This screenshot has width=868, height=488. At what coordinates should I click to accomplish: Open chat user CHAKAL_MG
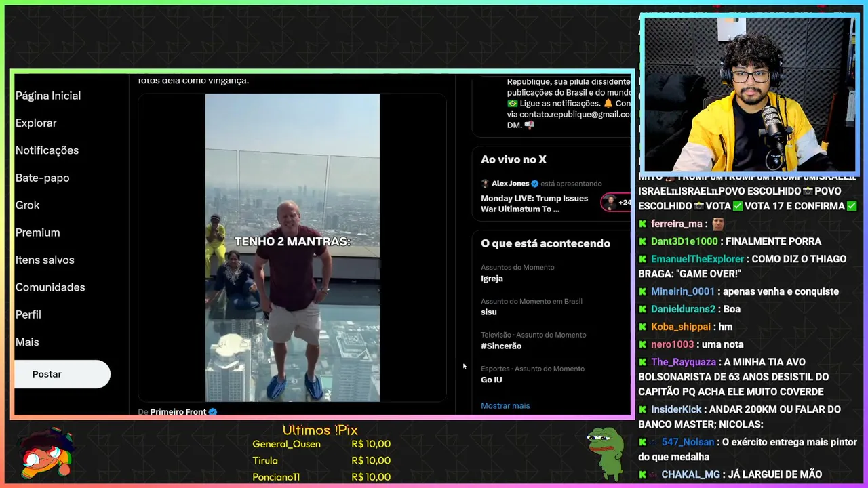[x=690, y=474]
